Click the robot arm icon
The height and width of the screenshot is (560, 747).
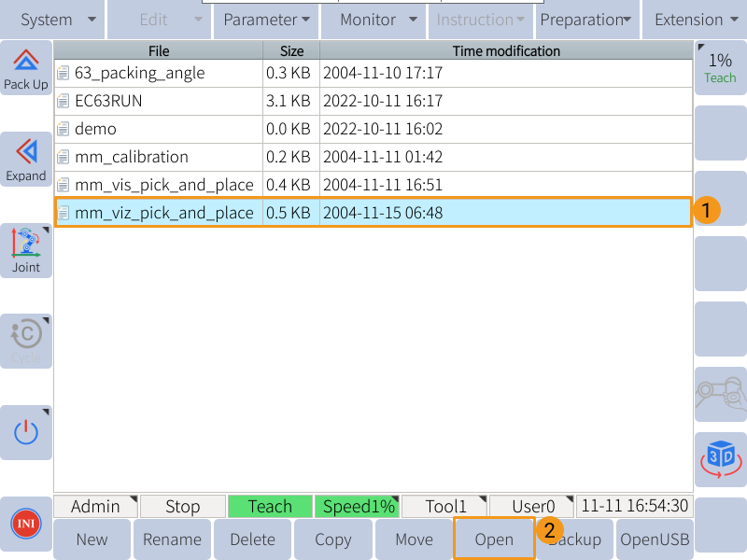[x=721, y=394]
